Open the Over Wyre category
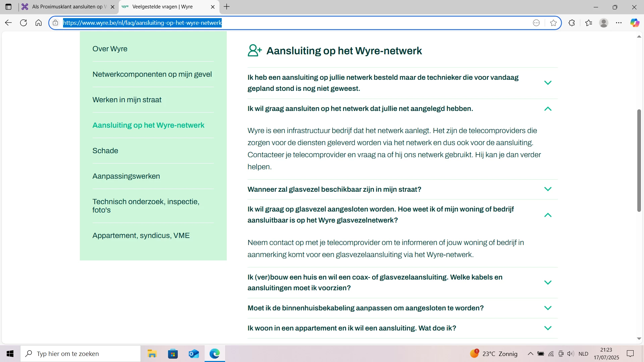Image resolution: width=644 pixels, height=362 pixels. click(x=110, y=49)
